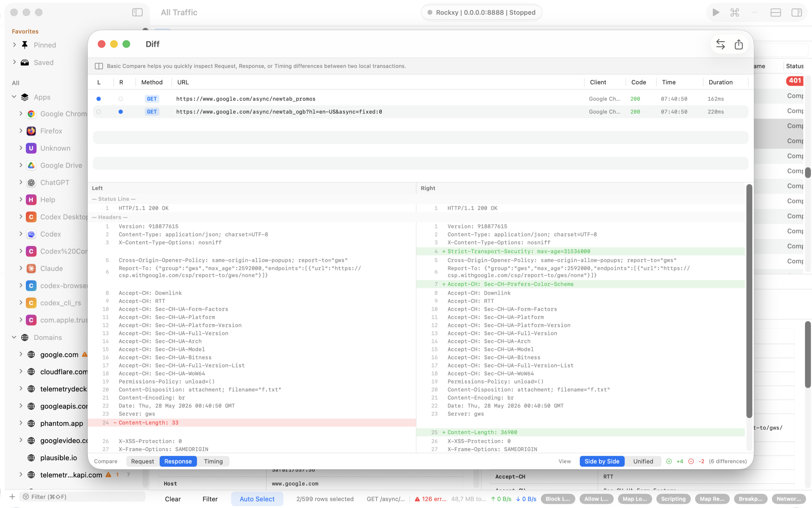The width and height of the screenshot is (812, 508).
Task: Sort by Code column header
Action: (639, 82)
